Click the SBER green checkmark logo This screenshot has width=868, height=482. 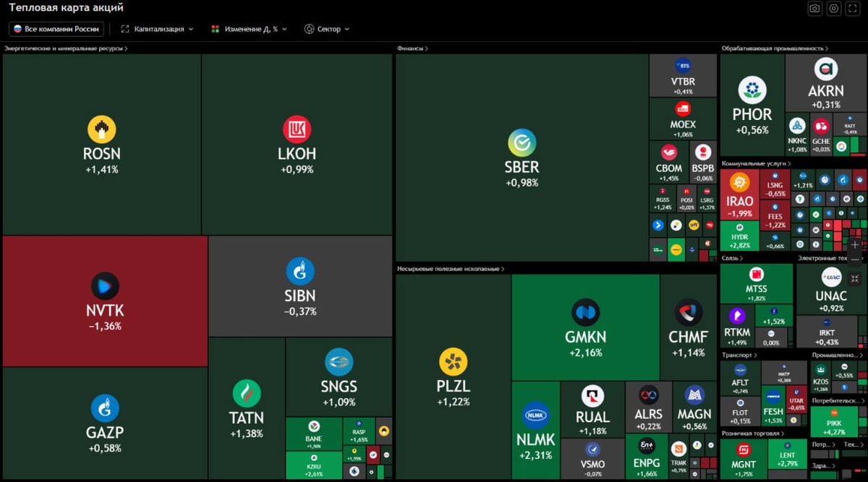(522, 142)
